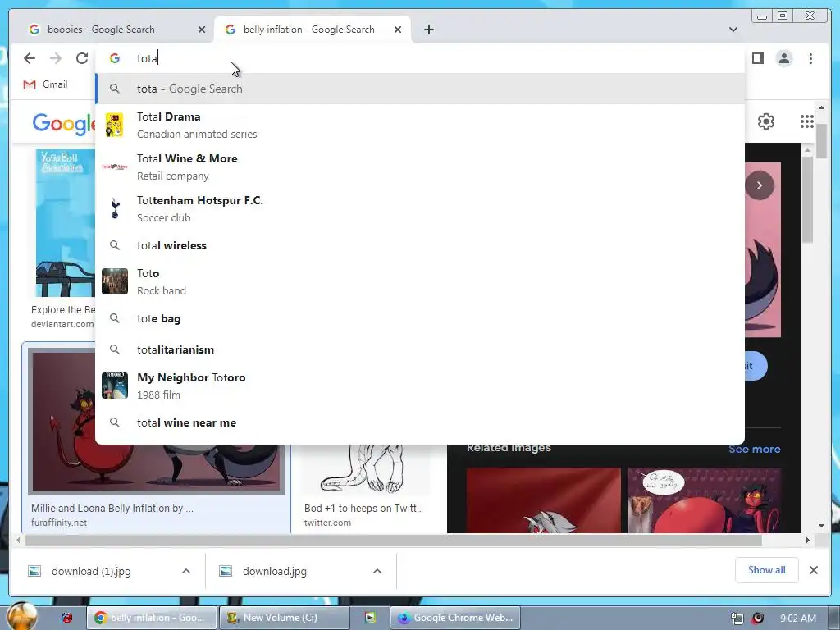Click the Toto band thumbnail icon
Image resolution: width=840 pixels, height=630 pixels.
point(115,281)
